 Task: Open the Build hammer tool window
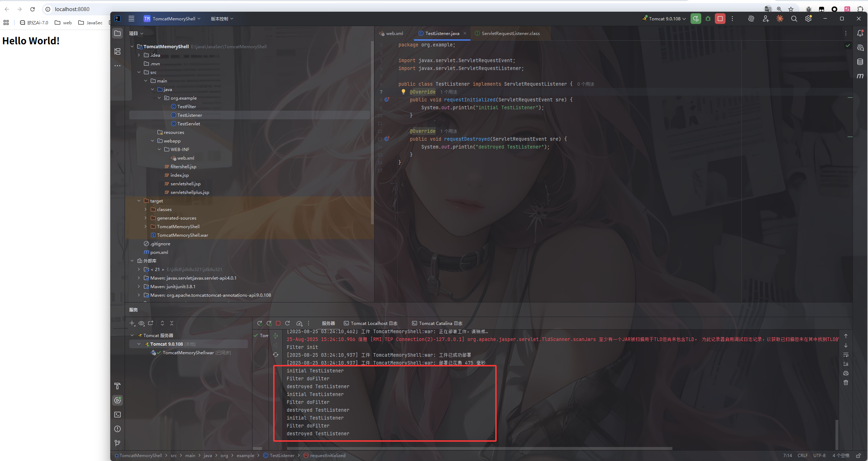pyautogui.click(x=117, y=386)
